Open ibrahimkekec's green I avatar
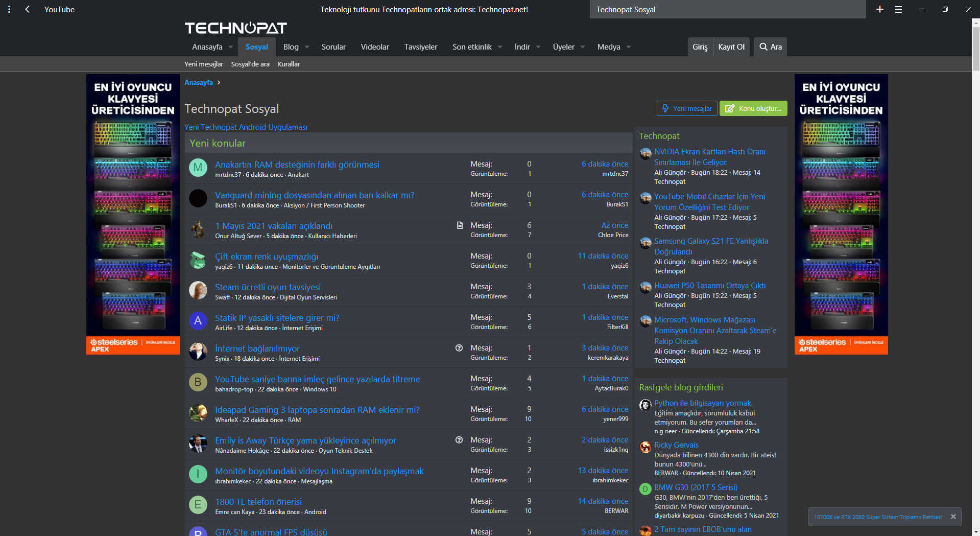The height and width of the screenshot is (536, 980). [x=198, y=474]
